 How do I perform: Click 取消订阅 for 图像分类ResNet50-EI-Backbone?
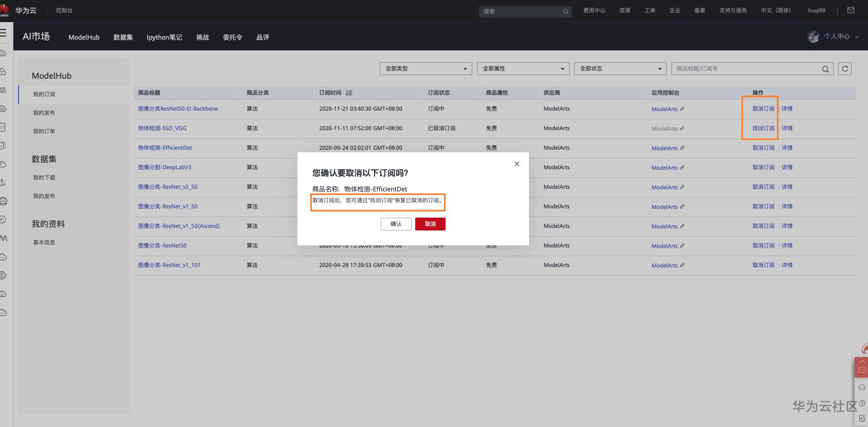point(764,109)
